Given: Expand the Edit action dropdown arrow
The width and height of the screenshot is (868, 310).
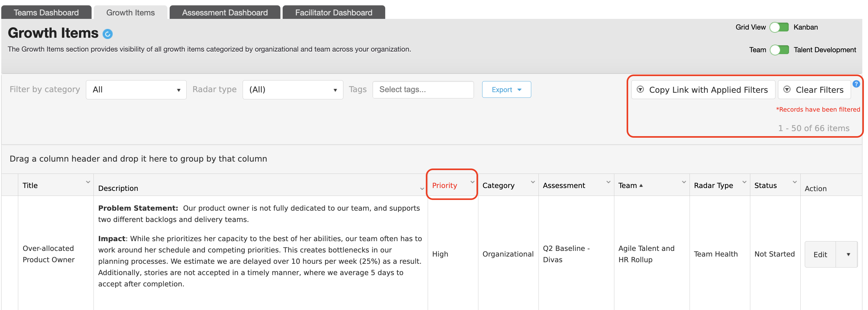Looking at the screenshot, I should click(x=848, y=254).
